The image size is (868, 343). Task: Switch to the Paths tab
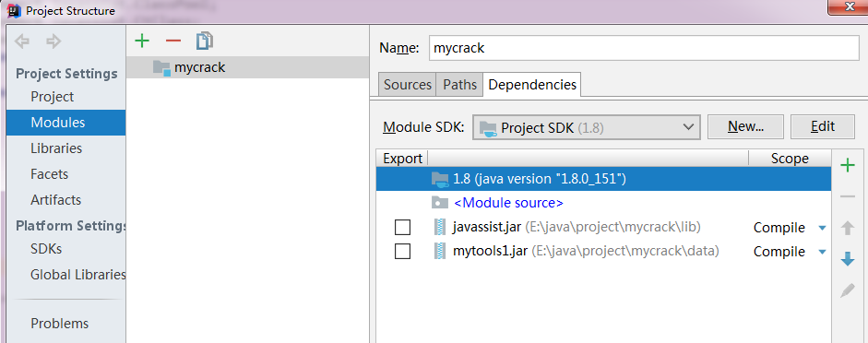[x=459, y=85]
